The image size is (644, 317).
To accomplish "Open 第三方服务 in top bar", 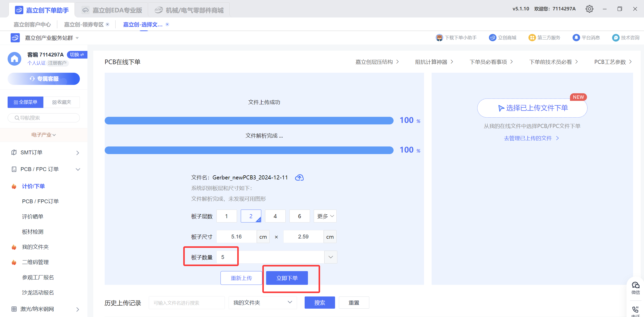I will pos(544,38).
